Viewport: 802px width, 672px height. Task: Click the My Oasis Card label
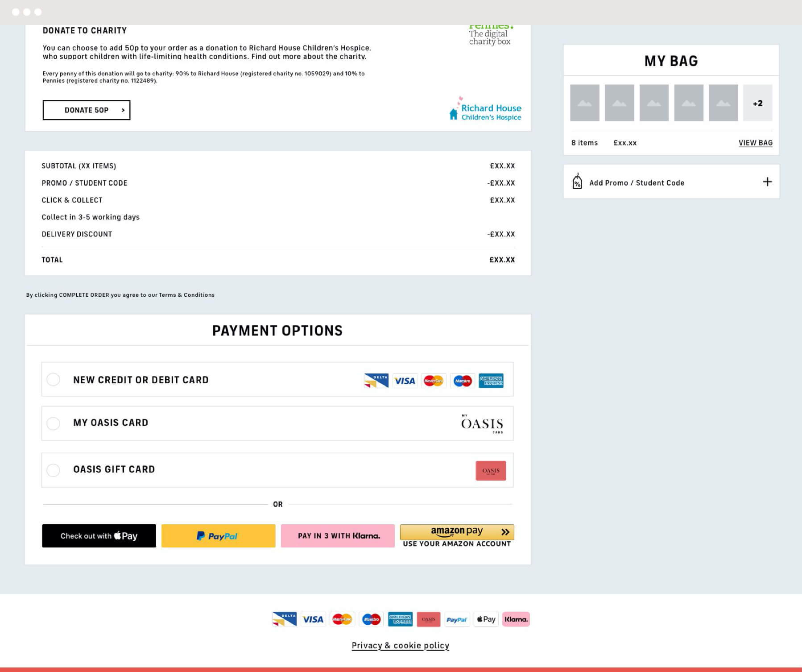[111, 423]
